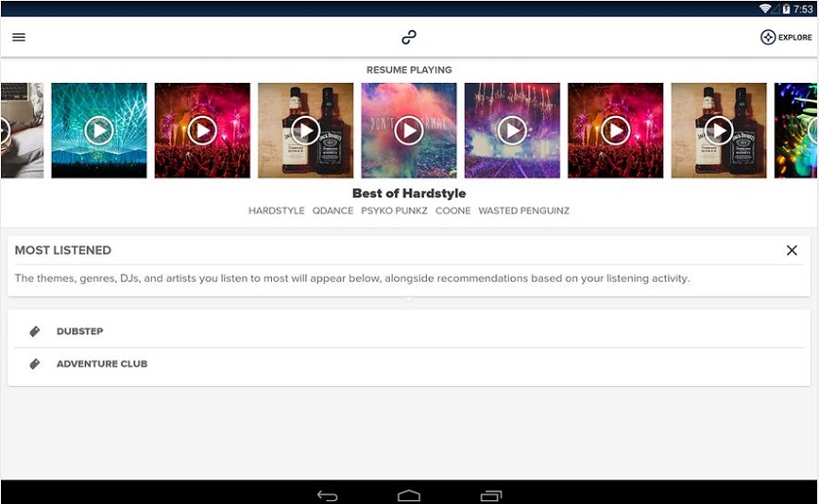Screen dimensions: 819x504
Task: Select the COONE tag link
Action: coord(452,211)
